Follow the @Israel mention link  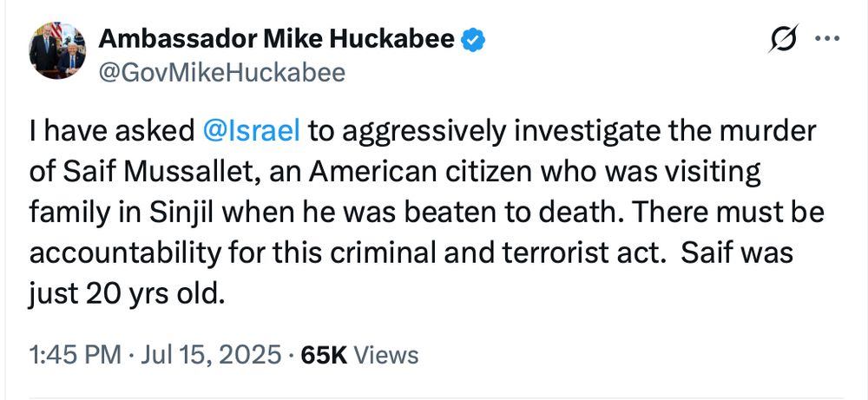(x=252, y=131)
